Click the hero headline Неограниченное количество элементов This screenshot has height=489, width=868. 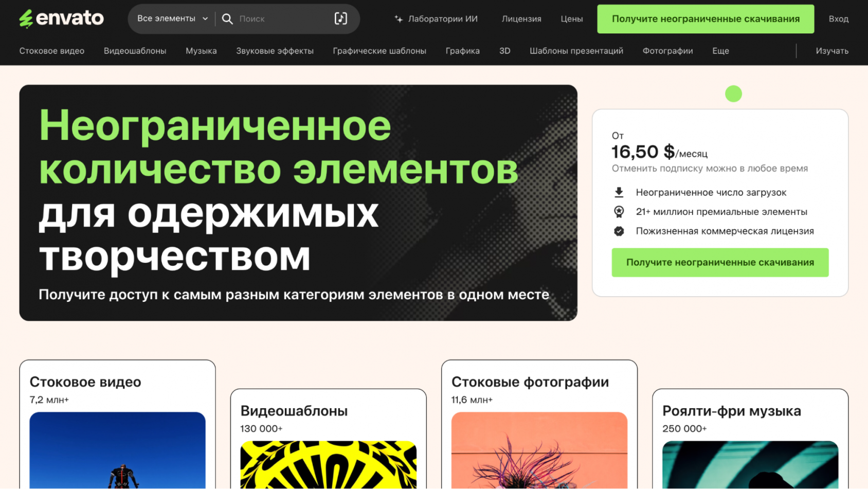(279, 147)
